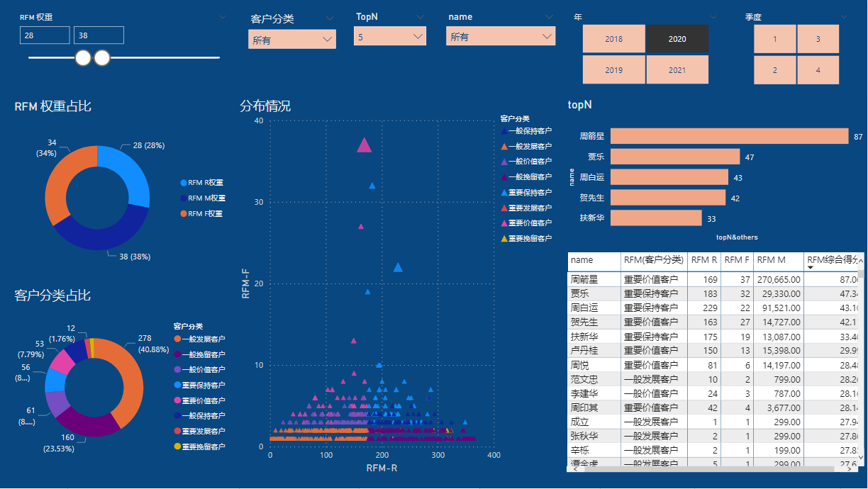Select quarter 3 in the 季度 slicer
868x489 pixels.
coord(818,38)
